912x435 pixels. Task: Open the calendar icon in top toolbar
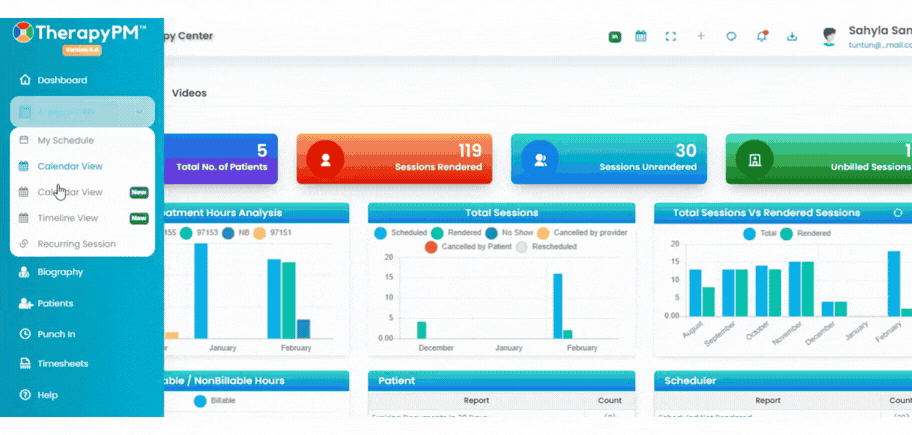640,36
